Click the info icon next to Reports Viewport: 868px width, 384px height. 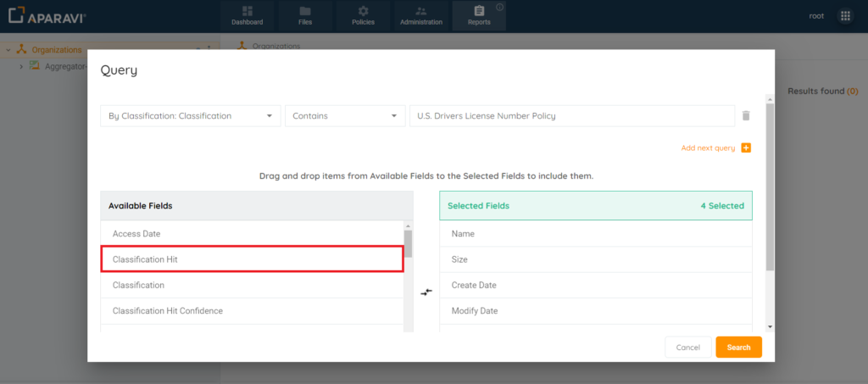click(x=500, y=8)
